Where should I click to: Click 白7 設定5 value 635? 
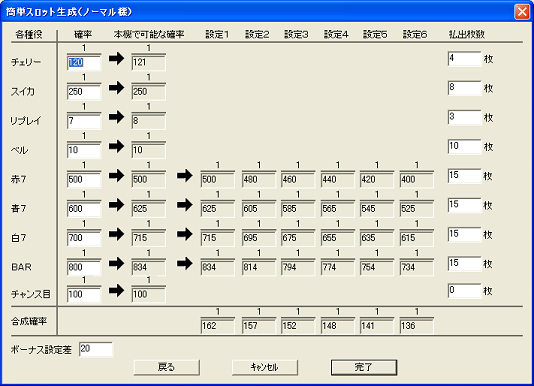tap(377, 238)
